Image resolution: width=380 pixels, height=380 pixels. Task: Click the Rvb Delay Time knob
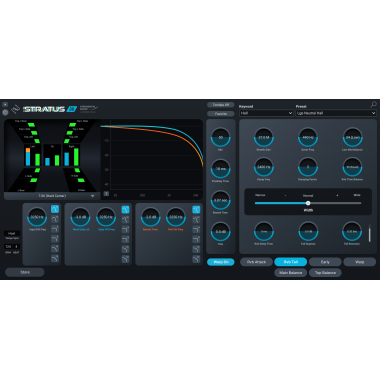pos(264,231)
